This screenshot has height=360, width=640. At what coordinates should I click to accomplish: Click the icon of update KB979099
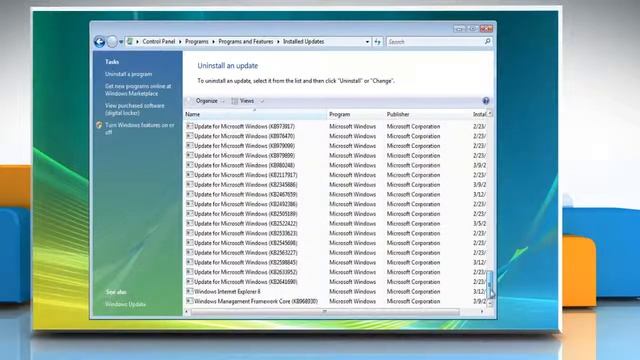[189, 146]
